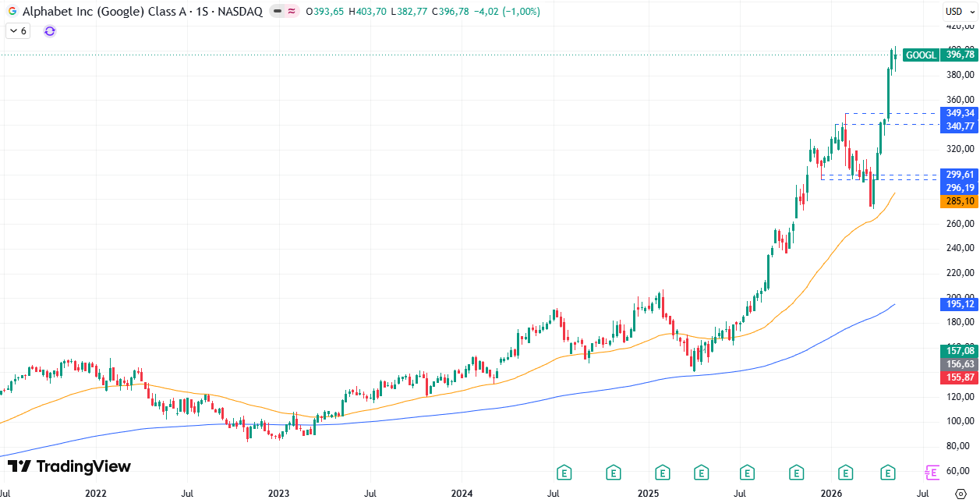This screenshot has width=980, height=503.
Task: Click the 2026 label on time axis
Action: point(832,494)
